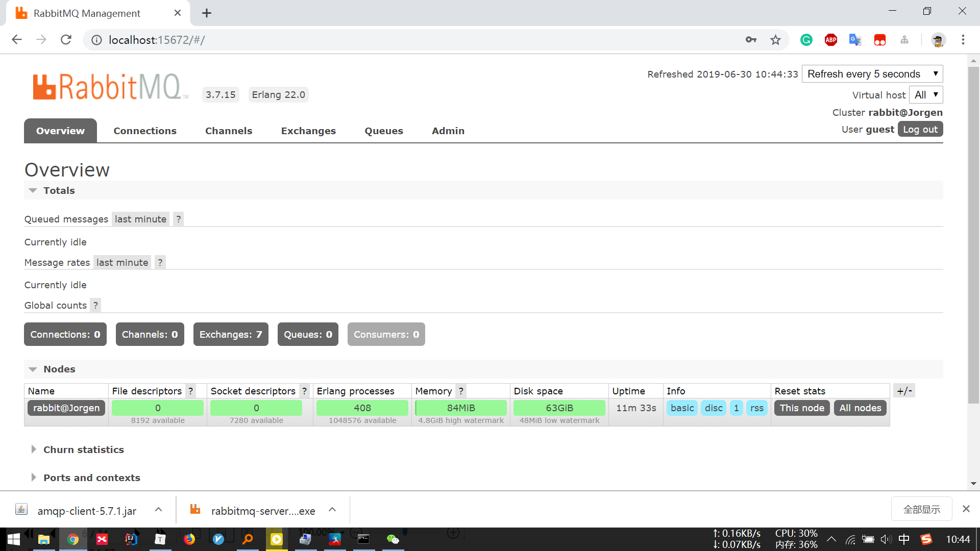
Task: Open the refresh interval dropdown
Action: (872, 74)
